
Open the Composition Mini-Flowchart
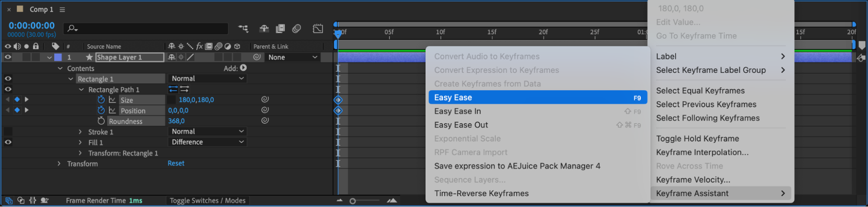tap(243, 29)
